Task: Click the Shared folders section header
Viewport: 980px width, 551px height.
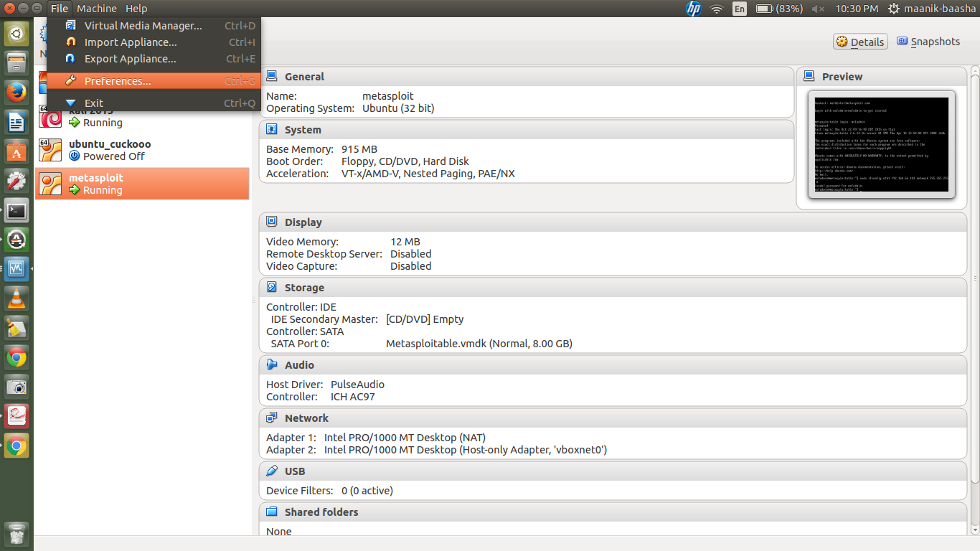Action: click(613, 512)
